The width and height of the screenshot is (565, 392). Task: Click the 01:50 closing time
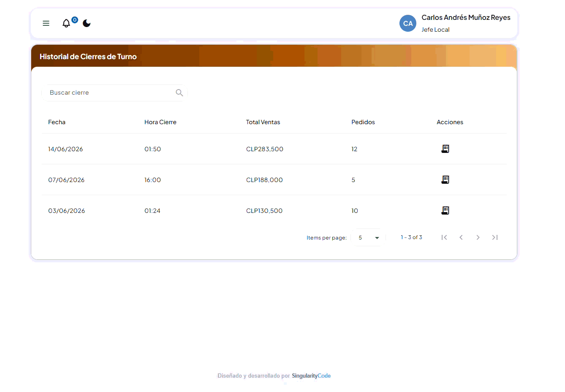[x=152, y=149]
